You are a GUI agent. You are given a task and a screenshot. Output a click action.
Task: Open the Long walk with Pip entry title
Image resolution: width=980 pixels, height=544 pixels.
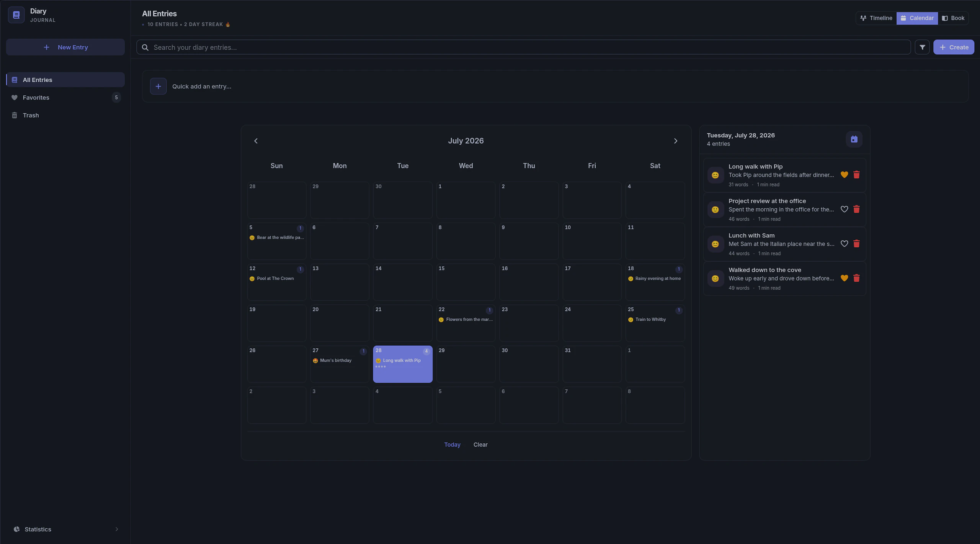click(x=755, y=167)
